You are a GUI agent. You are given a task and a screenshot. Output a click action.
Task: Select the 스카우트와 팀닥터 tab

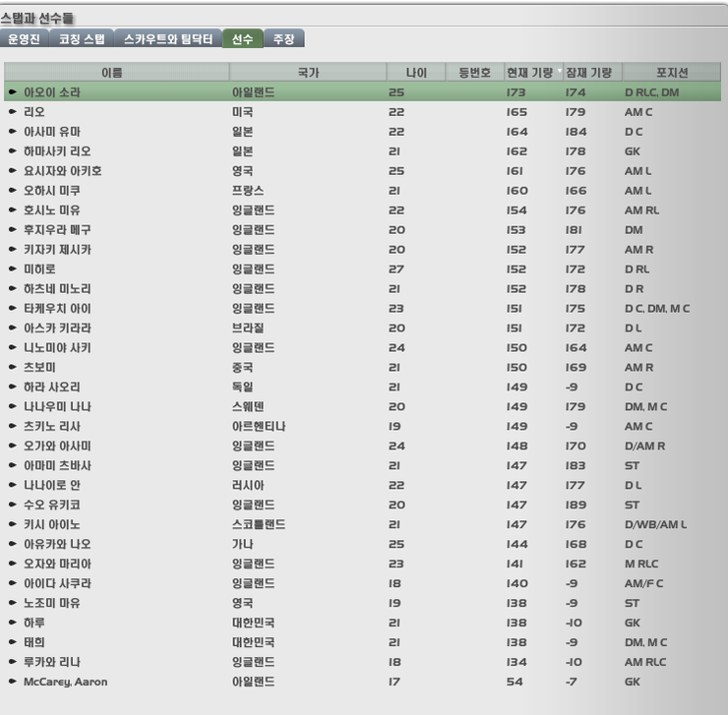pyautogui.click(x=167, y=39)
